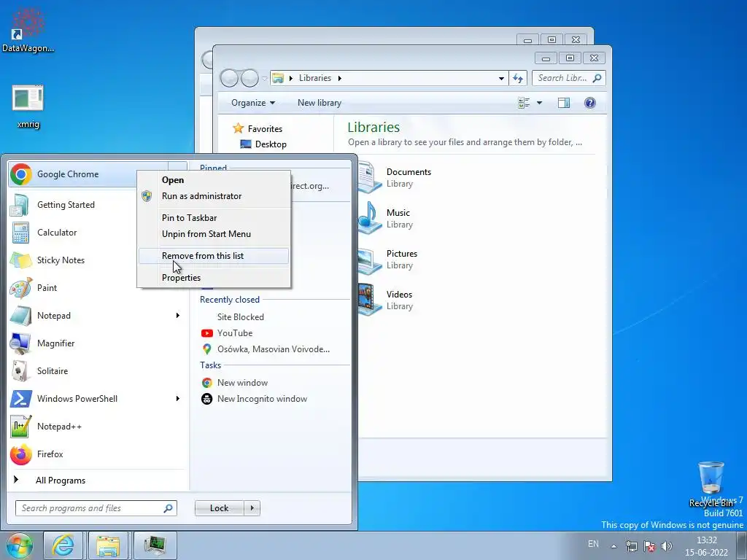Click refresh button beside address bar
Image resolution: width=747 pixels, height=560 pixels.
pos(518,78)
